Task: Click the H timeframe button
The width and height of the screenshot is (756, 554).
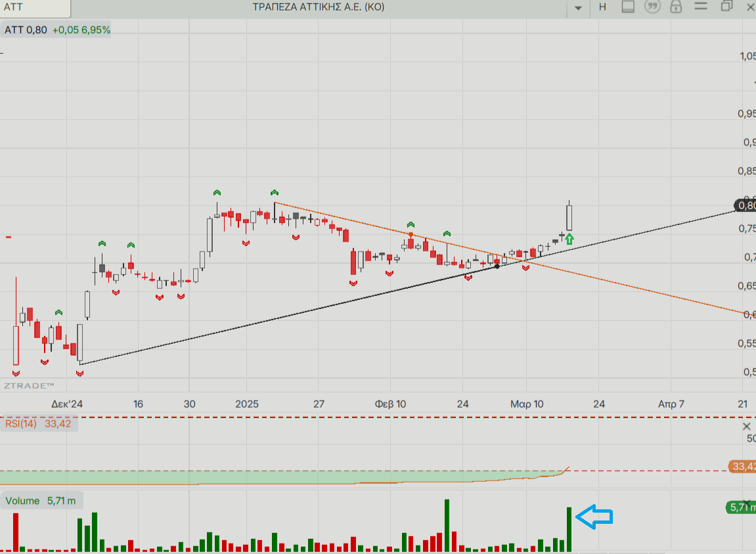Action: tap(602, 7)
